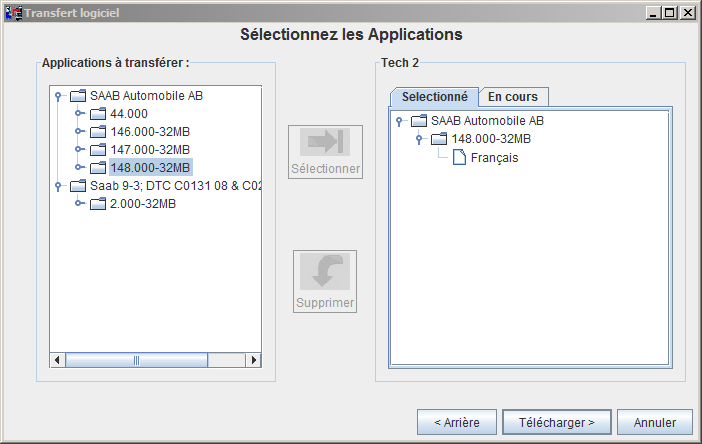Click the folder icon beside 146.000-32MB
The width and height of the screenshot is (702, 444).
(x=97, y=132)
